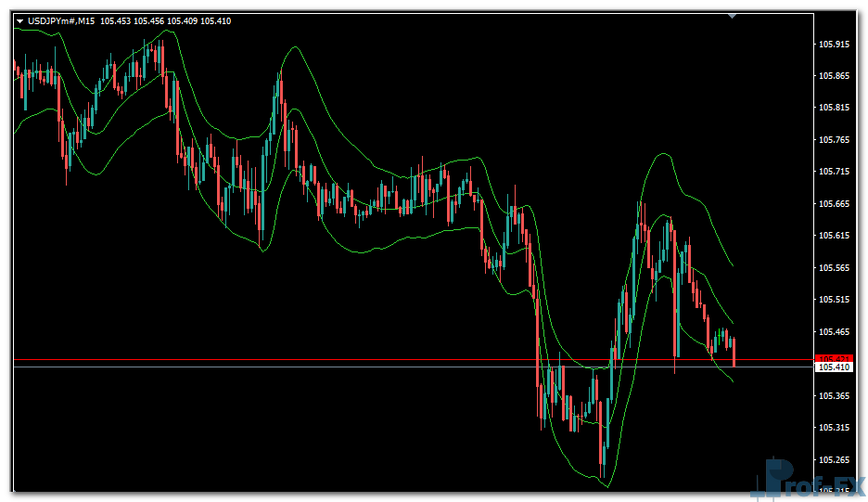
Task: Select the white 105.410 current price label
Action: (833, 367)
